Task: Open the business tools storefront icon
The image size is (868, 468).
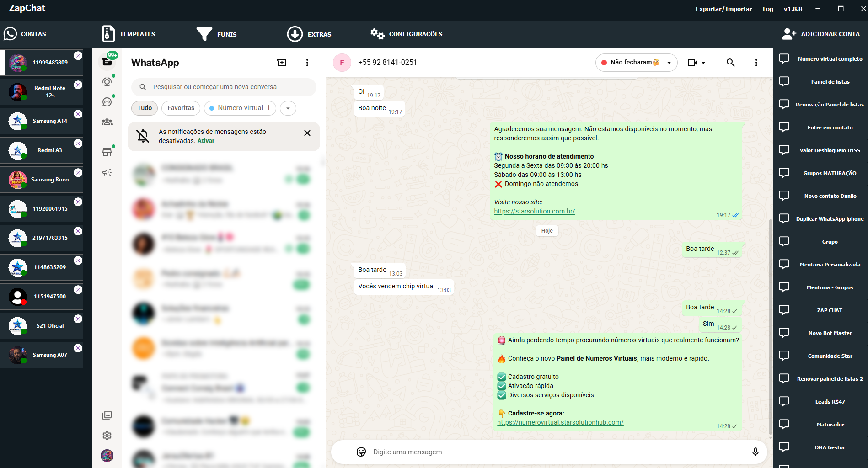Action: [x=107, y=152]
